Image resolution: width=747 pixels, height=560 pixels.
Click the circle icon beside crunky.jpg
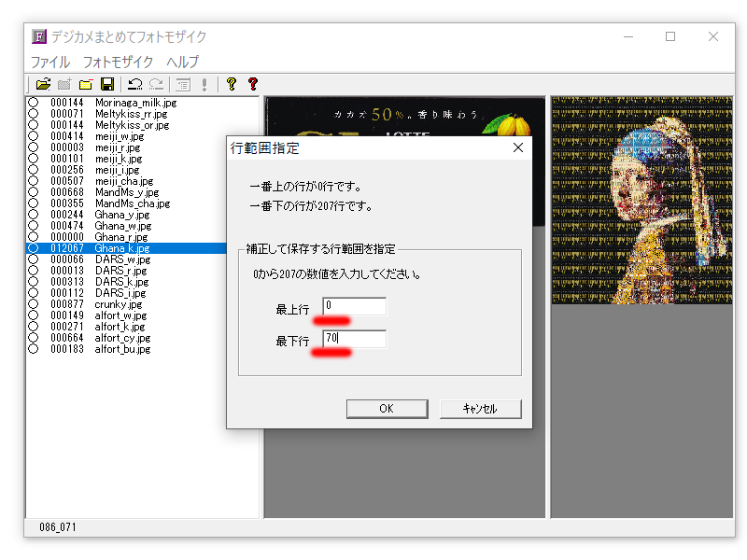(33, 304)
